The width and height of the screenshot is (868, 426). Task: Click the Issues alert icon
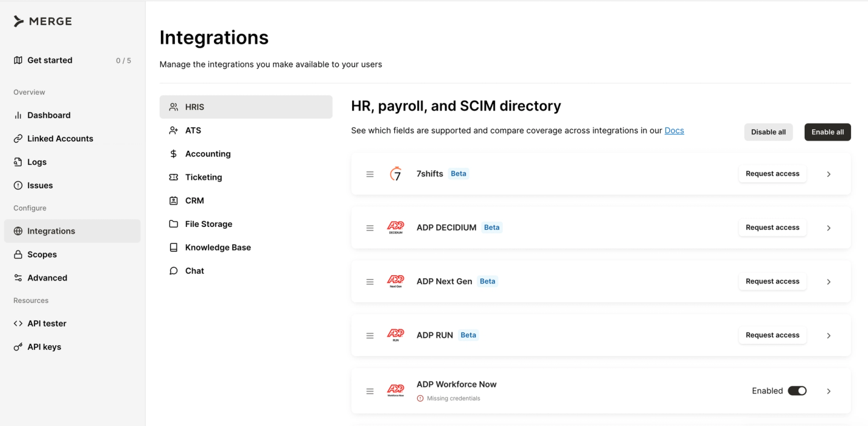click(x=18, y=185)
